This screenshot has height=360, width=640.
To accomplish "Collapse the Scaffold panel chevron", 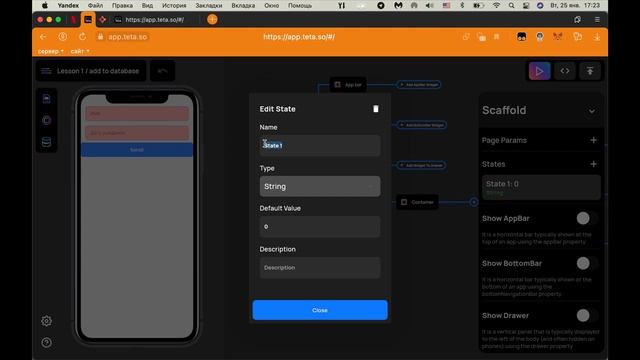I will 591,111.
